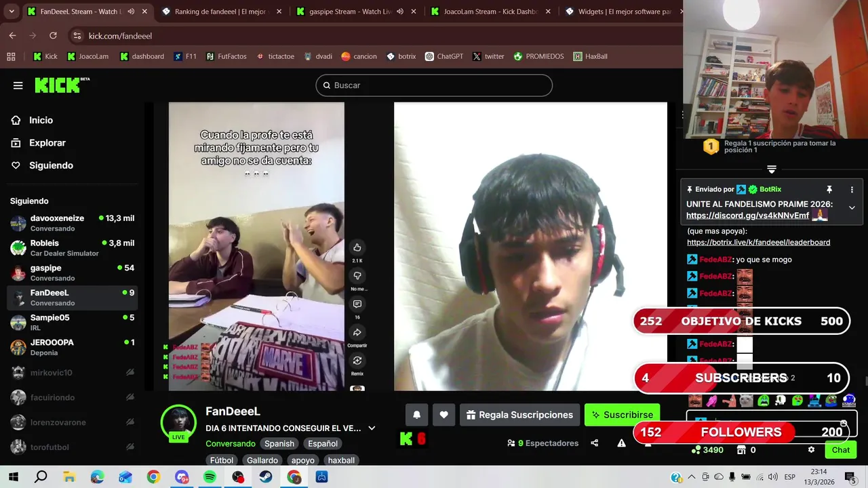The width and height of the screenshot is (868, 488).
Task: Show hidden system tray icons
Action: [692, 477]
